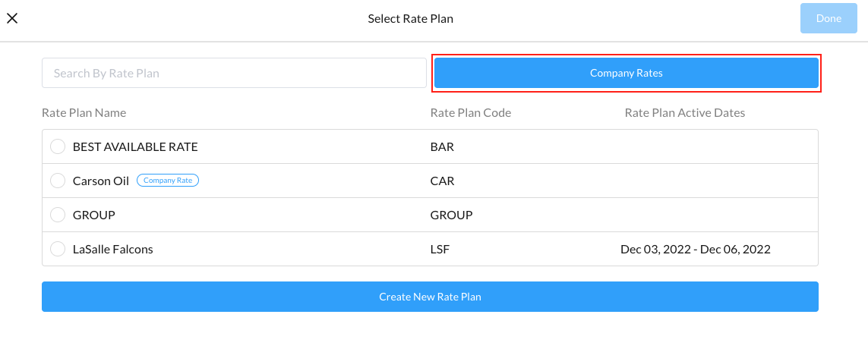Select the GROUP rate plan radio
868x349 pixels.
click(58, 215)
